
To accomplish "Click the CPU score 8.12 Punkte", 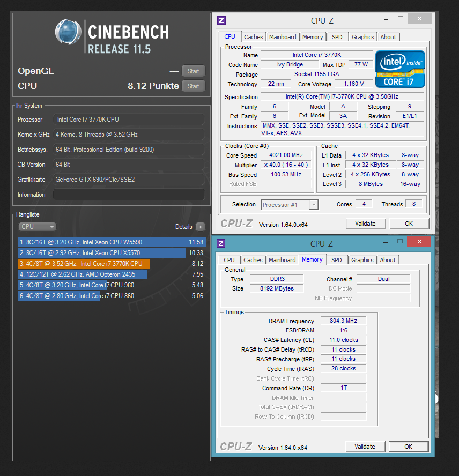I will [153, 86].
